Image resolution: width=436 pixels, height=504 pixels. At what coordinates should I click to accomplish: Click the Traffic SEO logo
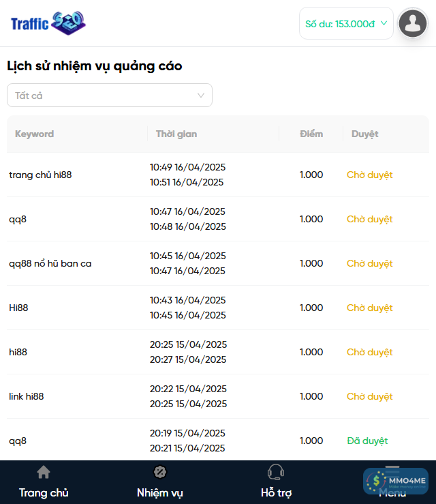click(48, 24)
